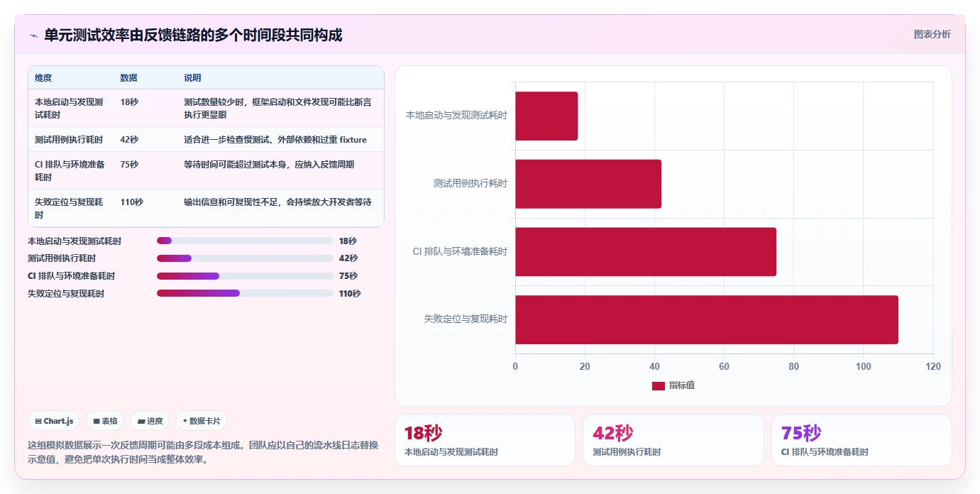Click the description mentioning fixture
The width and height of the screenshot is (980, 494).
point(275,140)
